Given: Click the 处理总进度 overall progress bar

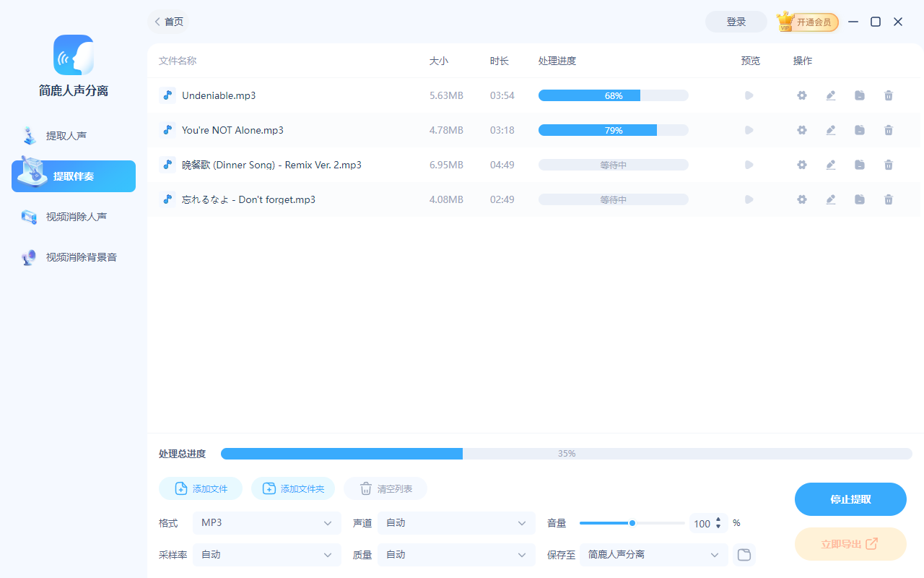Looking at the screenshot, I should (567, 454).
